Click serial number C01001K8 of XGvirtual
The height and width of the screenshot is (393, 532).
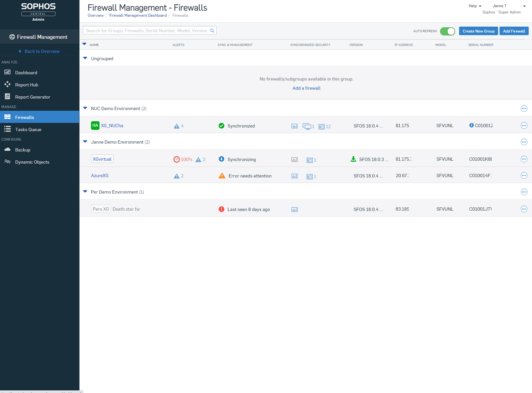pyautogui.click(x=480, y=159)
